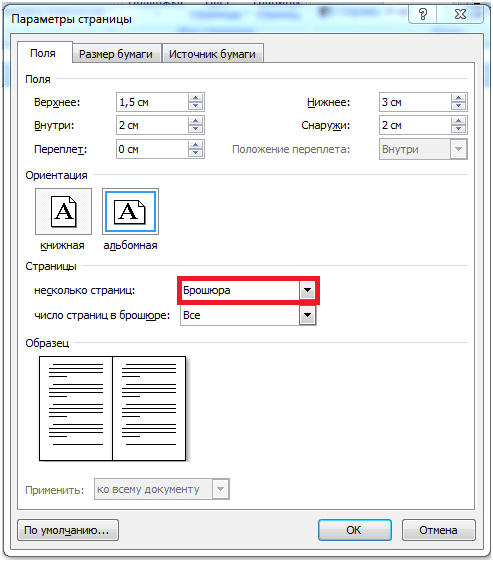Click the Отмена button
Screen dimensions: 493x562
pyautogui.click(x=439, y=530)
